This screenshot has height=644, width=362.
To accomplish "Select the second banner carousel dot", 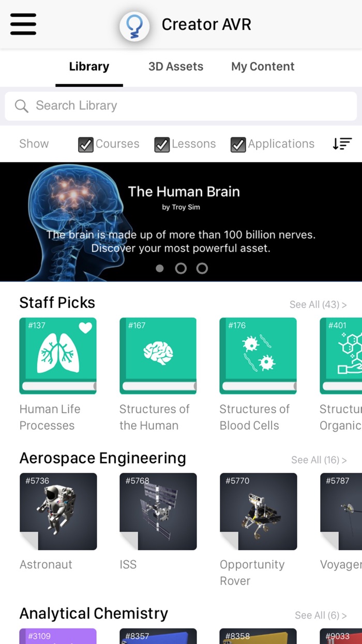I will coord(181,268).
